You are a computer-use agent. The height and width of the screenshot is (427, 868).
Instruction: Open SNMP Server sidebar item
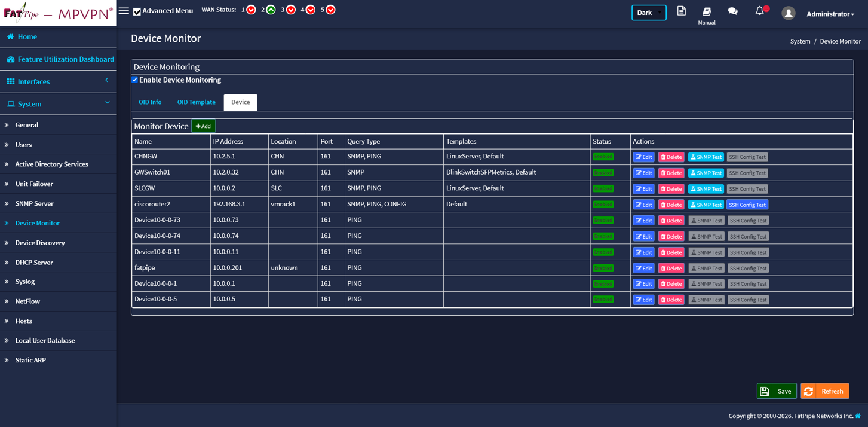click(x=58, y=203)
